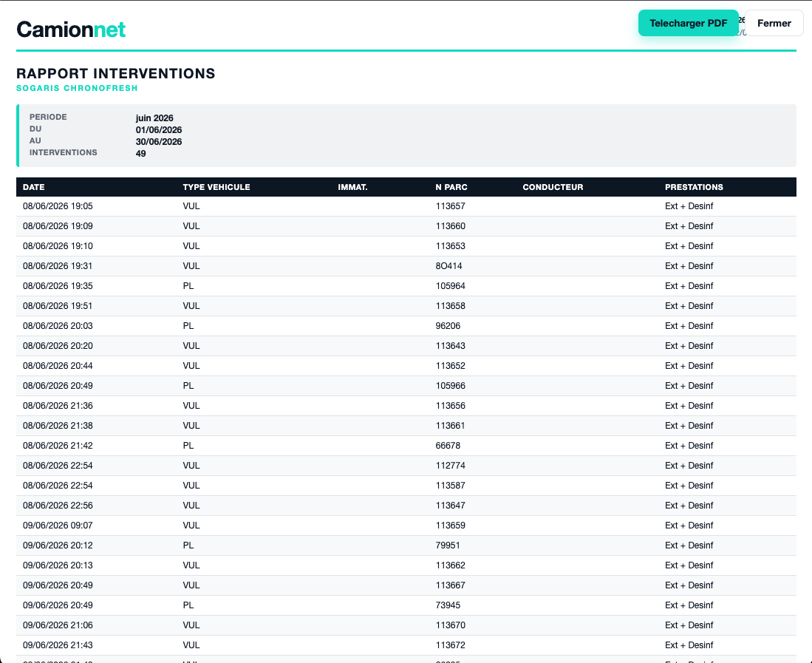Click Ext + Desinf in the 113658 row
Screen dimensions: 812x663
[689, 306]
